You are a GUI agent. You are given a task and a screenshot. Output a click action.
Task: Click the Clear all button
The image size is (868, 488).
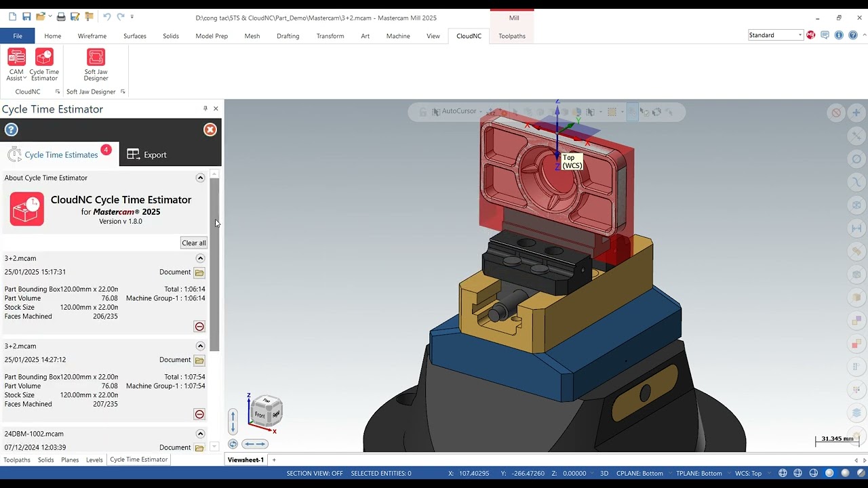[x=193, y=243]
